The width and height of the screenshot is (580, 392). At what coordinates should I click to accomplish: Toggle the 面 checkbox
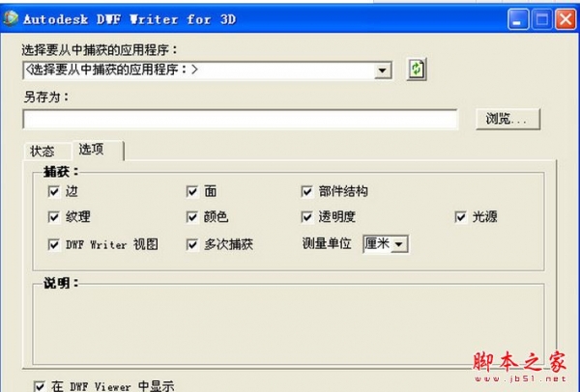[x=192, y=191]
